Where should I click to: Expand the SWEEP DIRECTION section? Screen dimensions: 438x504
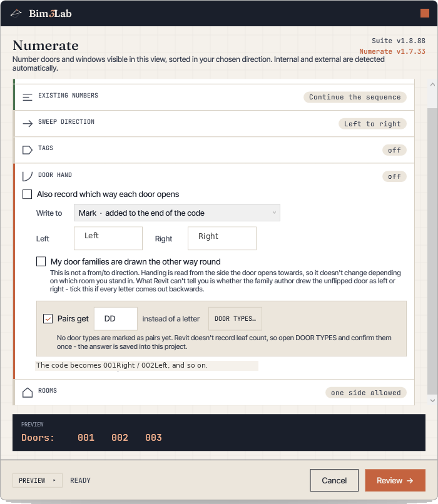pyautogui.click(x=214, y=123)
